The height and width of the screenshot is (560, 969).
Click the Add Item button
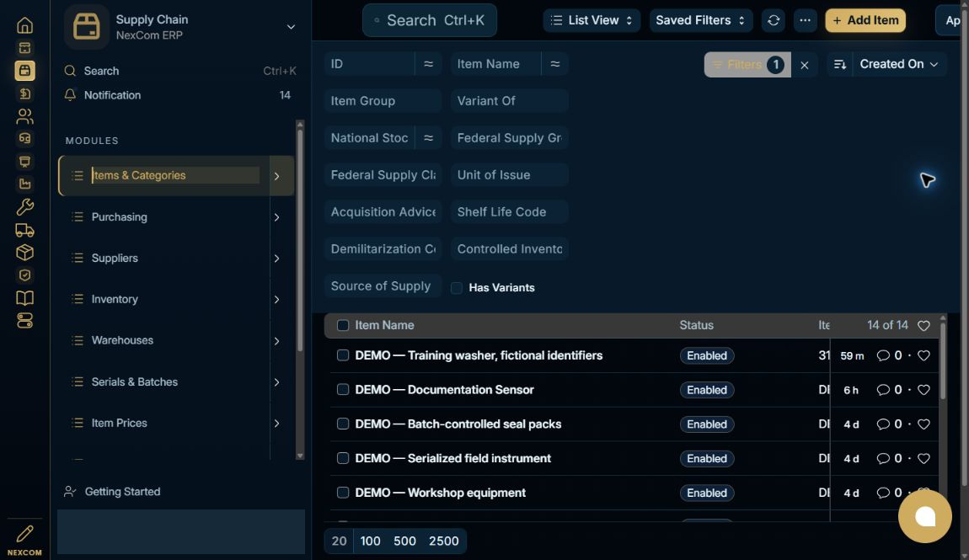coord(865,20)
